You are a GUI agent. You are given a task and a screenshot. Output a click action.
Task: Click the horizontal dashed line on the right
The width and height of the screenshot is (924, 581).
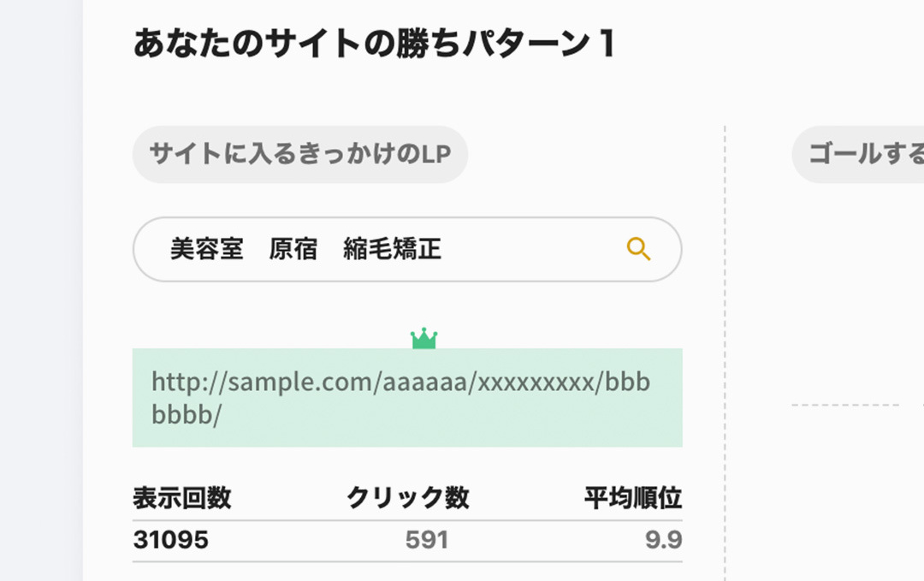click(x=845, y=405)
